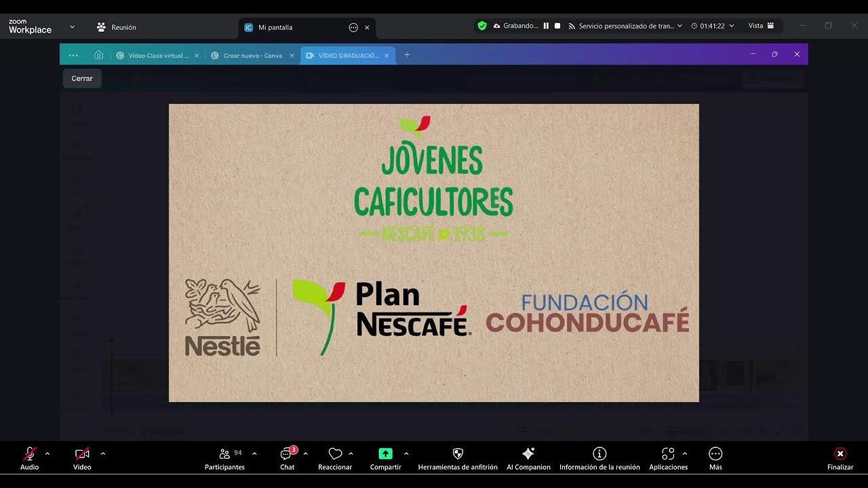Switch to Crear nuevo - Canva tab
The width and height of the screenshot is (868, 488).
(248, 56)
